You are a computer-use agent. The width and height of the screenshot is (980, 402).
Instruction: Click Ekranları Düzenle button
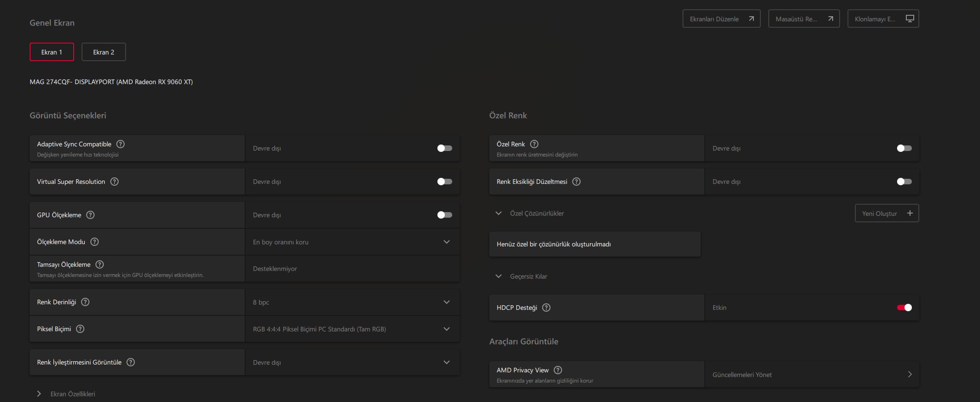(721, 19)
